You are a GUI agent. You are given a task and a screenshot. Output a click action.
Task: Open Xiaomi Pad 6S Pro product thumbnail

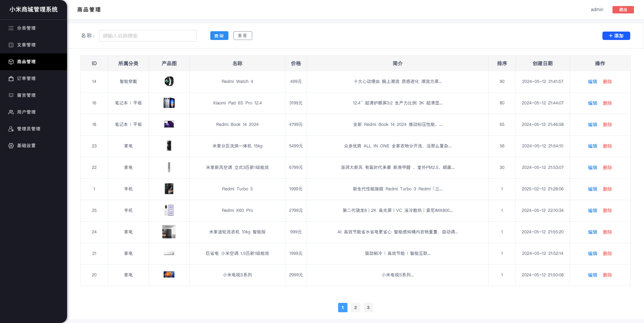(169, 103)
